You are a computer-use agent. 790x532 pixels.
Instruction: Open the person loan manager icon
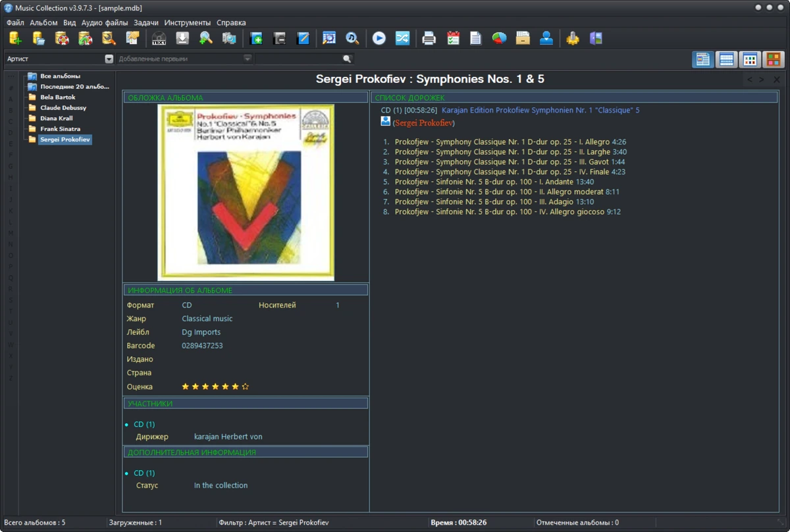click(546, 38)
